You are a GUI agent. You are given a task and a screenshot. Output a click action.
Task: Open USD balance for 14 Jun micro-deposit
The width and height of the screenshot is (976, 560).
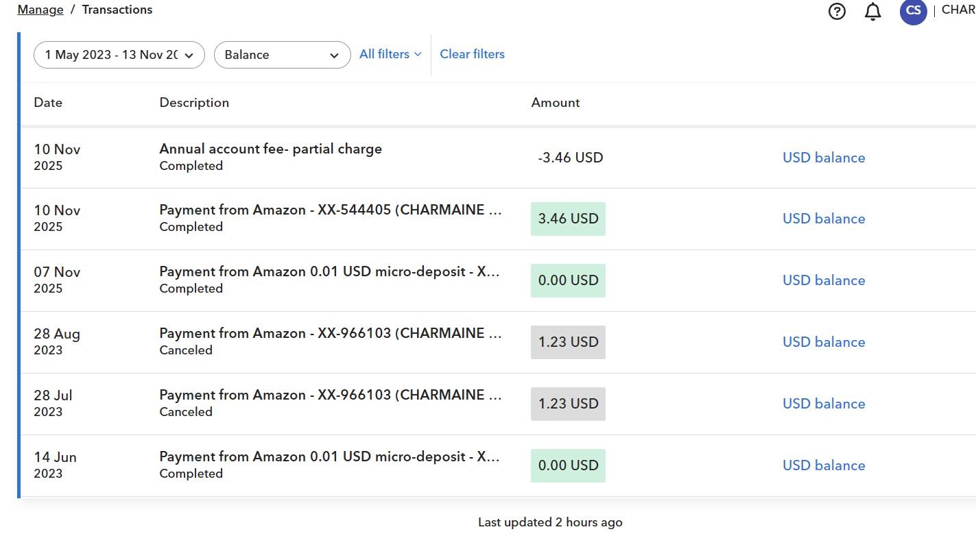click(x=824, y=465)
